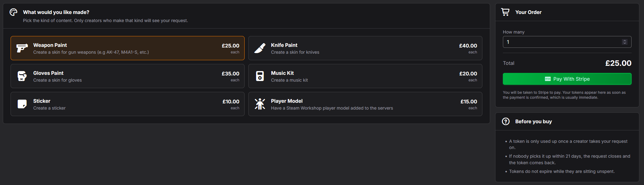Click the shopping cart Your Order icon
The height and width of the screenshot is (185, 644).
pyautogui.click(x=505, y=12)
